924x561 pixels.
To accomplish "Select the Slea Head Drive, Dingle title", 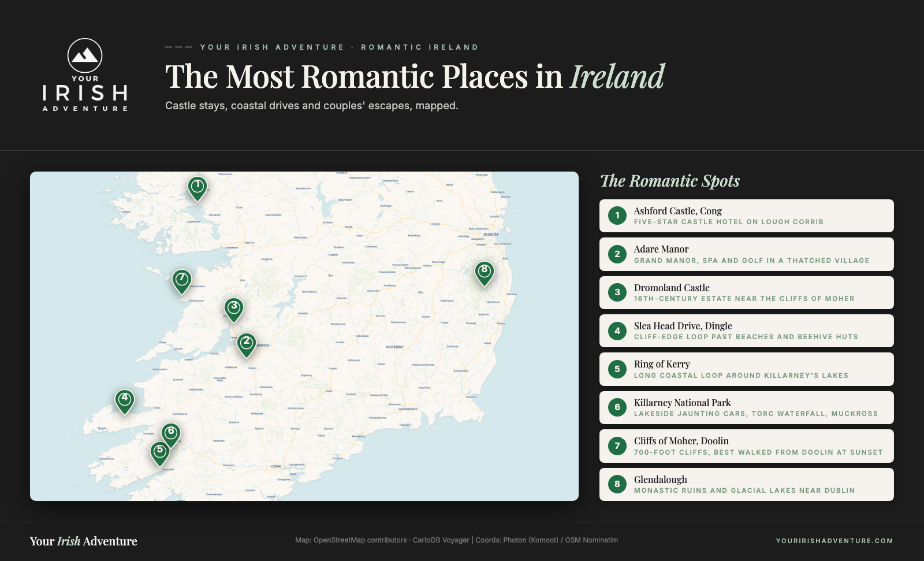I will 683,326.
